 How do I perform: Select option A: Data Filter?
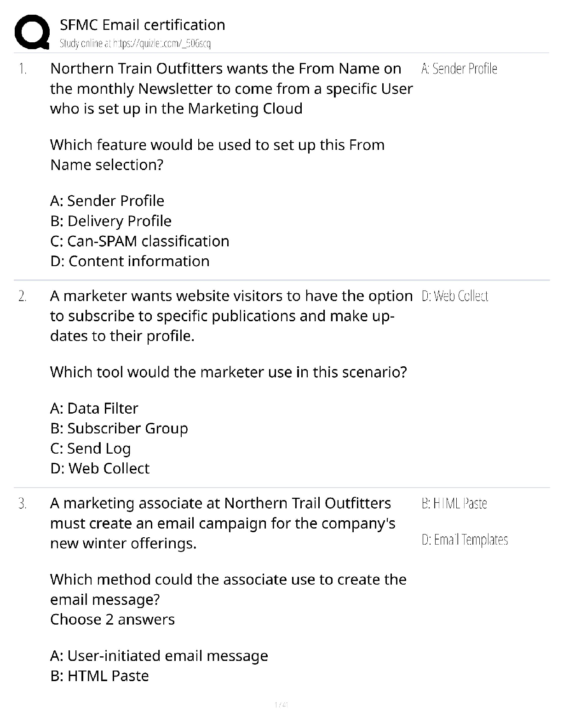[94, 408]
